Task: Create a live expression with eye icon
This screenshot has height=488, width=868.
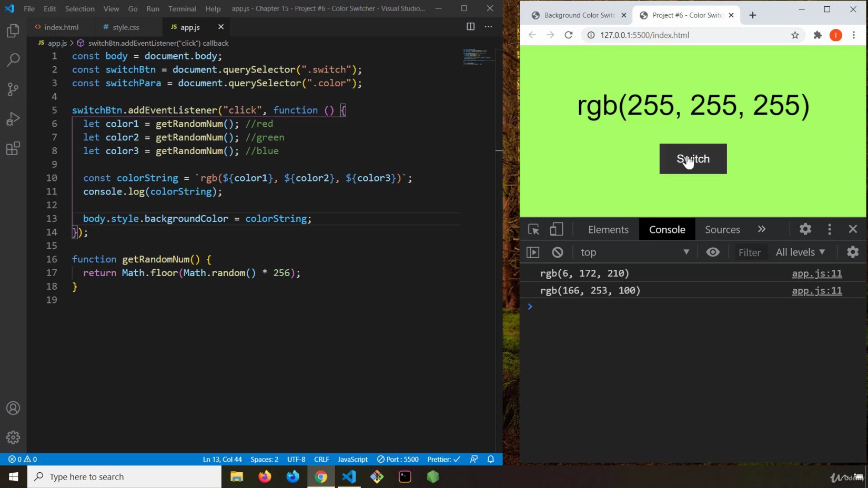Action: click(x=713, y=252)
